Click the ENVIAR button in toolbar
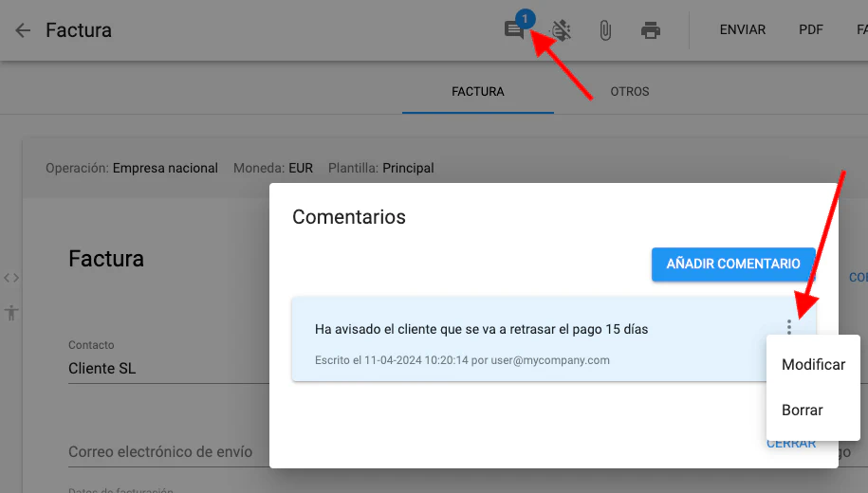The width and height of the screenshot is (868, 493). click(743, 30)
